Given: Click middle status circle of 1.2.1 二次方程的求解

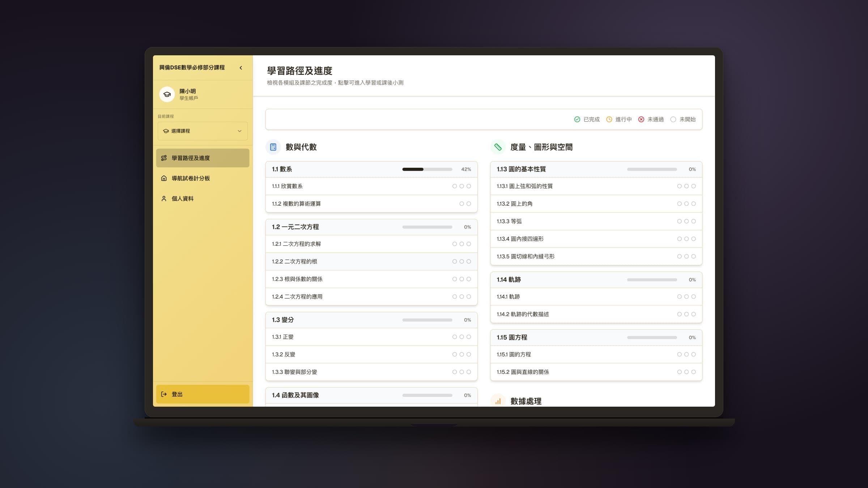Looking at the screenshot, I should tap(461, 244).
